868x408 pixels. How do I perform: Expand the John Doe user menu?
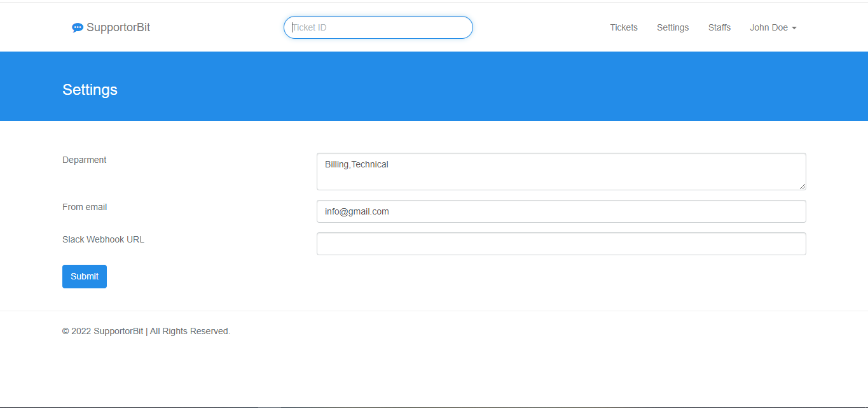point(769,27)
